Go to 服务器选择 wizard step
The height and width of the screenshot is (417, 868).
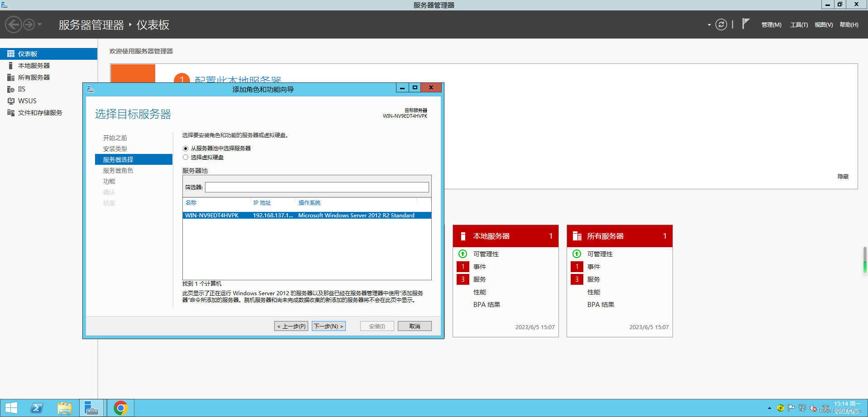[134, 159]
